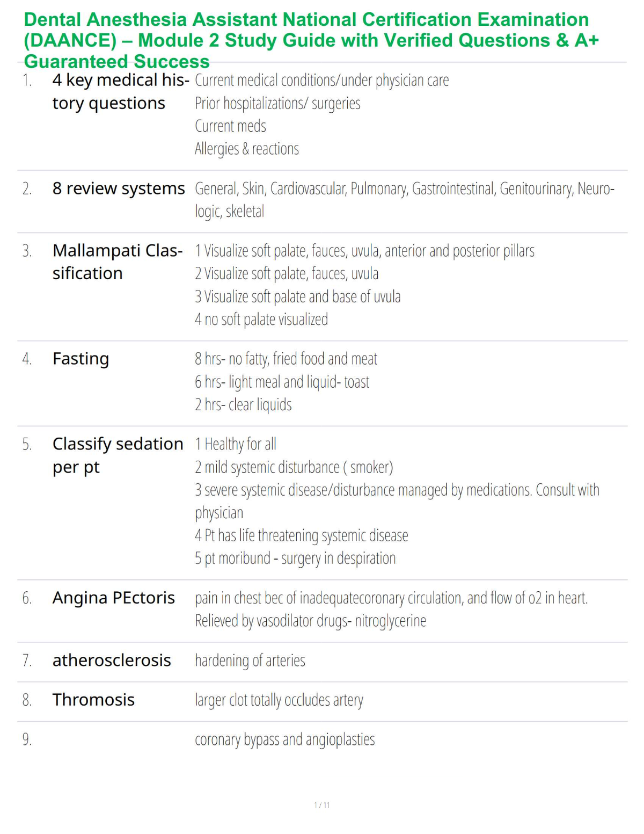Select 'larger clot totally occludes artery' text
The width and height of the screenshot is (644, 834).
(x=279, y=700)
